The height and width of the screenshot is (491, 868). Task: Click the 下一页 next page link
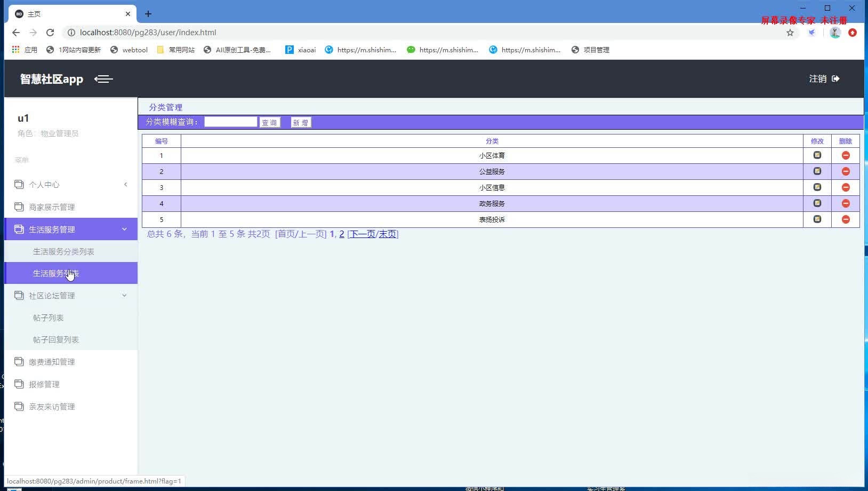point(362,234)
